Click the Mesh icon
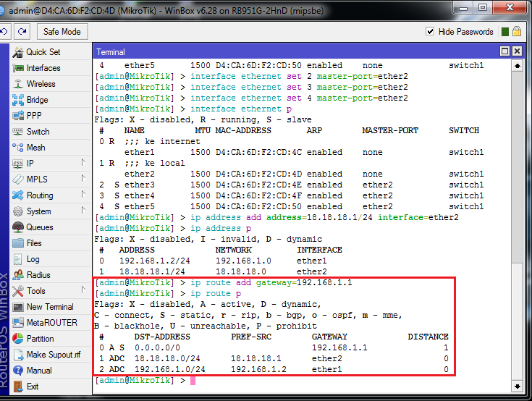 pyautogui.click(x=18, y=148)
